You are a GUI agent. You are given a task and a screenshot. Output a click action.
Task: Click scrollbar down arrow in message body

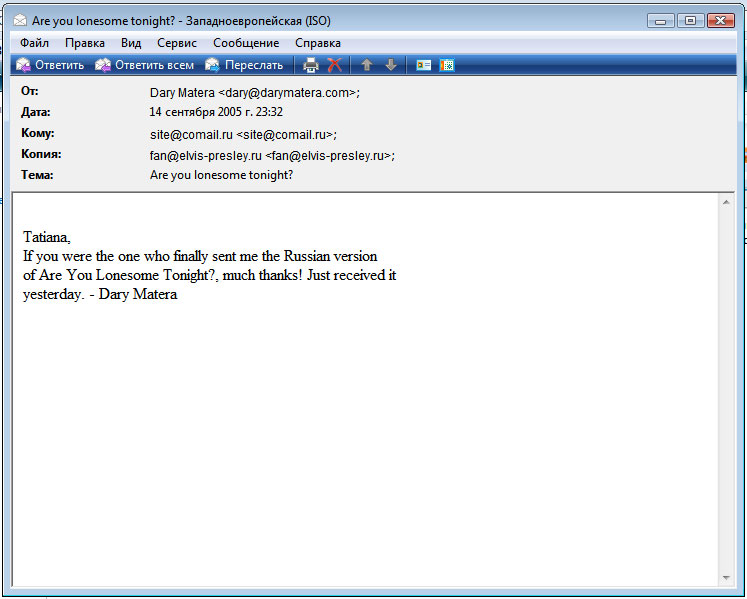point(726,578)
